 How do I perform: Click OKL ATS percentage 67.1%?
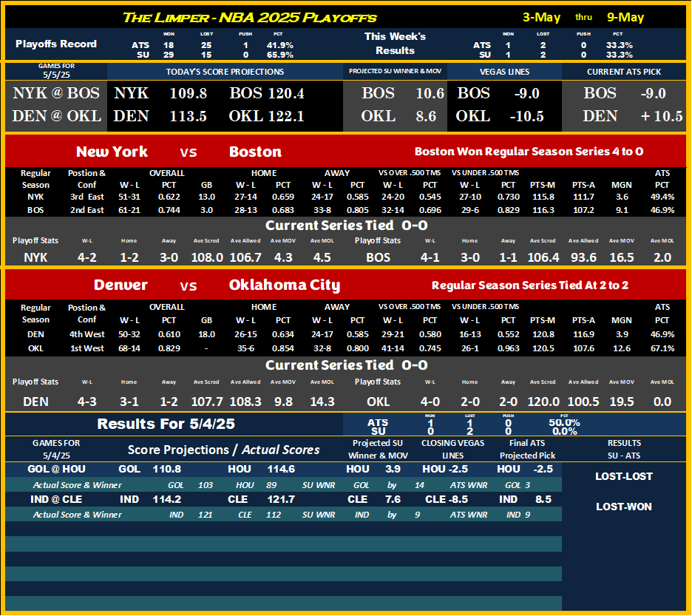click(x=662, y=348)
